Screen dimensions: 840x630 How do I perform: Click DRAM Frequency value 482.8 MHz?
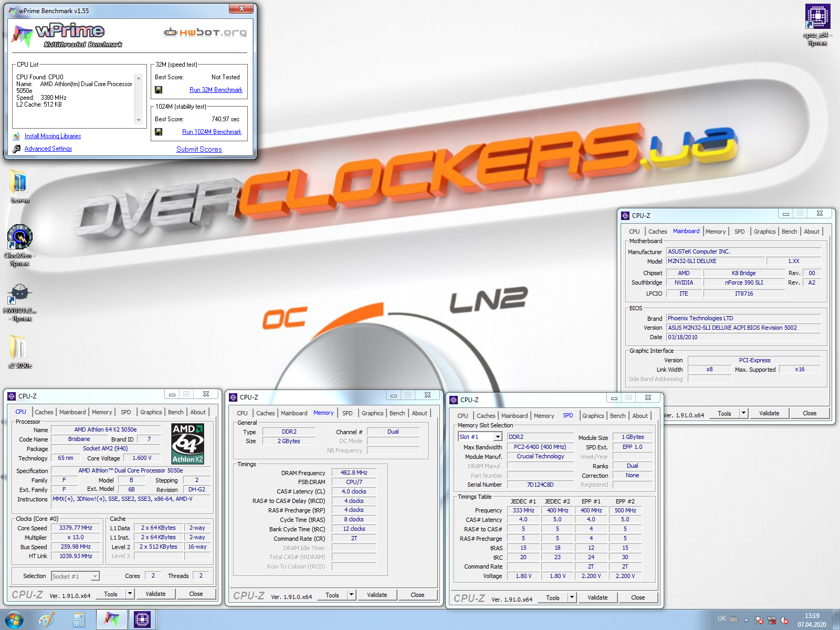click(354, 472)
